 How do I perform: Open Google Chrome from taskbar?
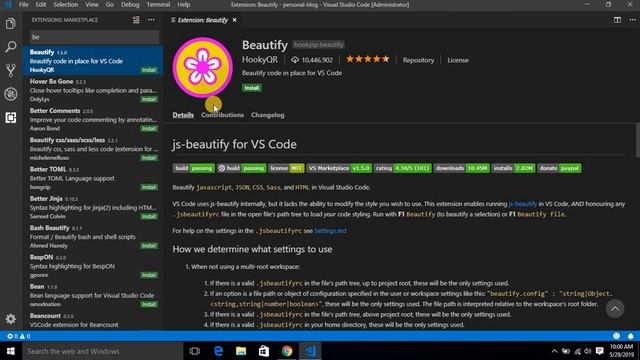(x=287, y=351)
